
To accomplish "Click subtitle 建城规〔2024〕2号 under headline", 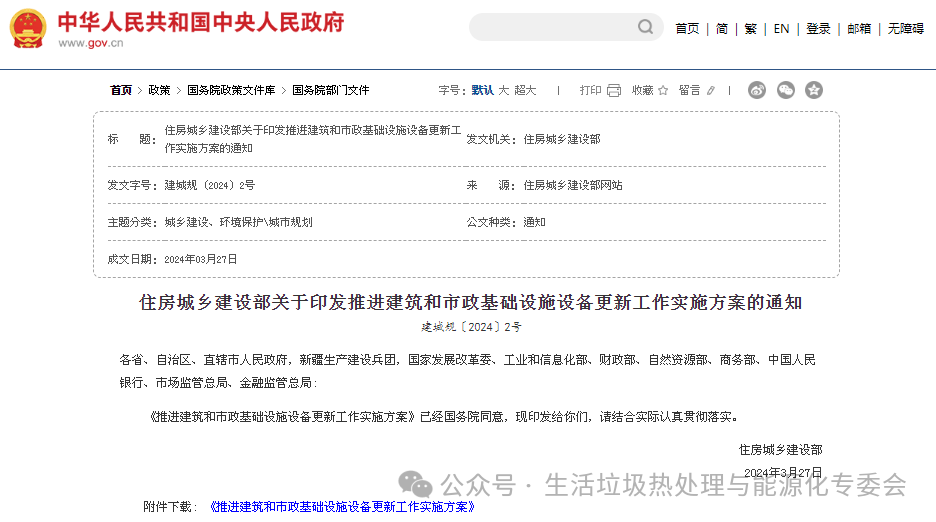I will (x=471, y=327).
